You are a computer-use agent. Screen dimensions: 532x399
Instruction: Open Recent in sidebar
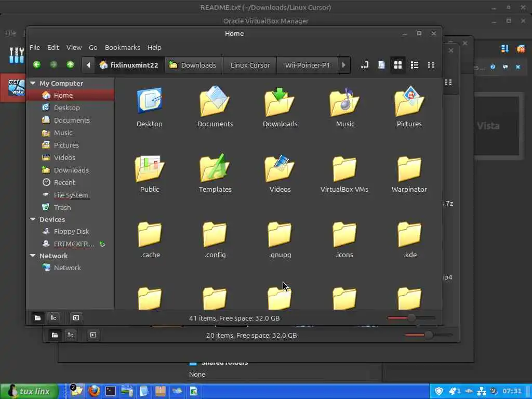coord(70,182)
